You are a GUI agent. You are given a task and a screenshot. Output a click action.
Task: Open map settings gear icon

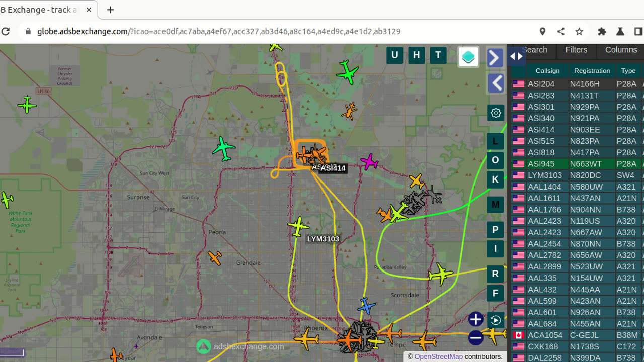point(496,113)
